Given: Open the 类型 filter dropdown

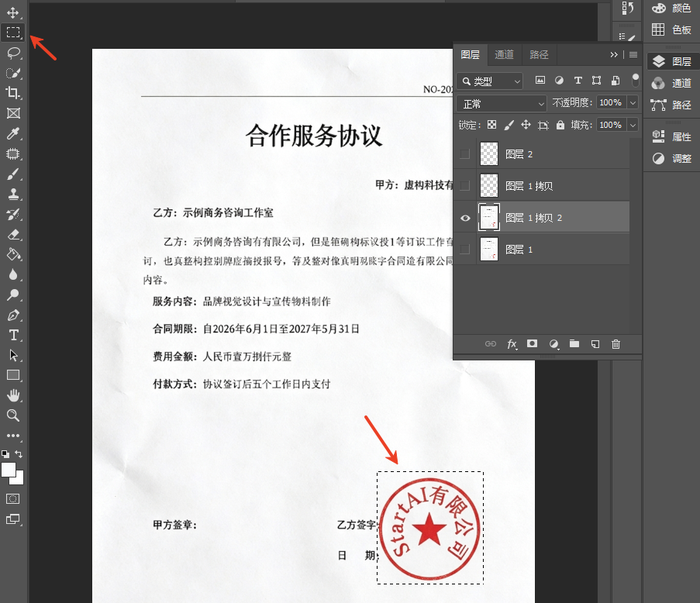Looking at the screenshot, I should coord(490,81).
